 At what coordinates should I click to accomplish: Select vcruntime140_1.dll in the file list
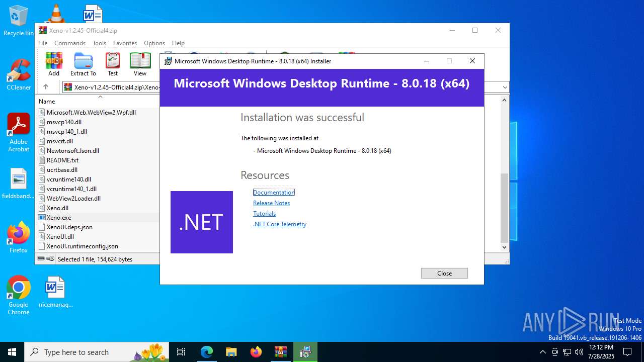tap(71, 189)
